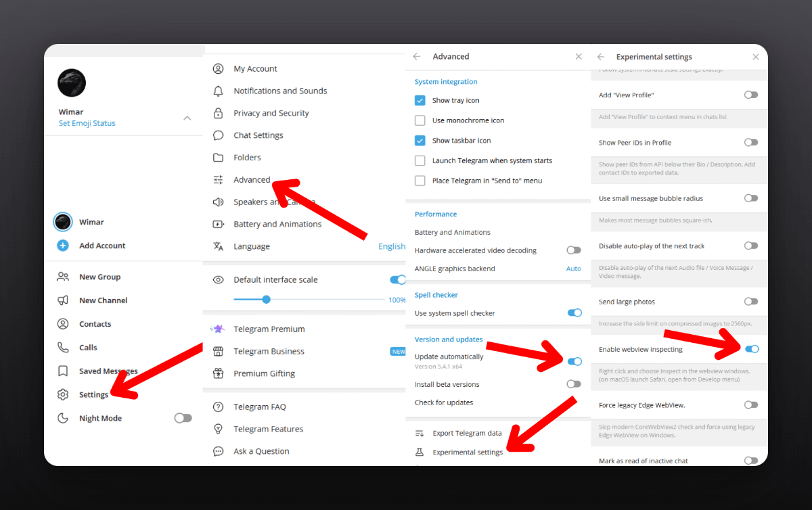812x510 pixels.
Task: Enable Mark as read of inactive chat
Action: click(x=751, y=461)
